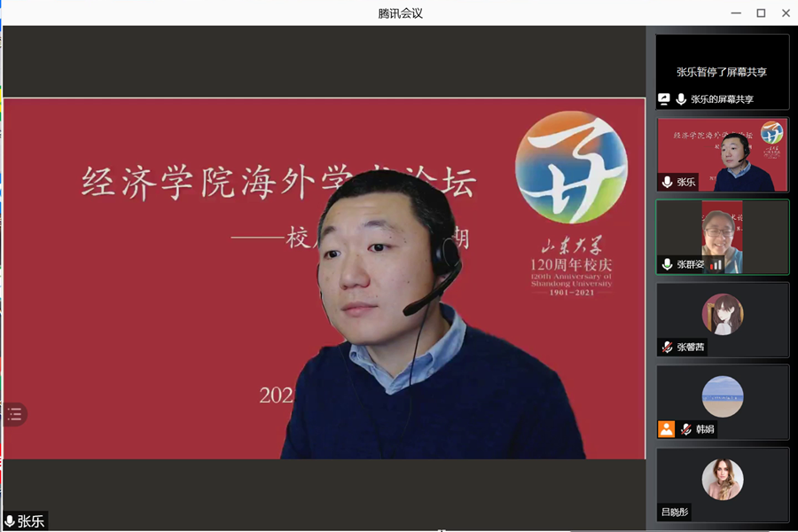
Task: Click the network signal bars icon beside 张群姿
Action: (x=716, y=264)
